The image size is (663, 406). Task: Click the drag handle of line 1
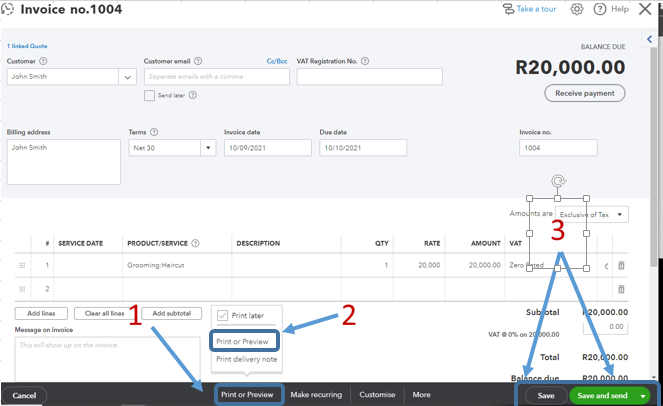point(22,266)
